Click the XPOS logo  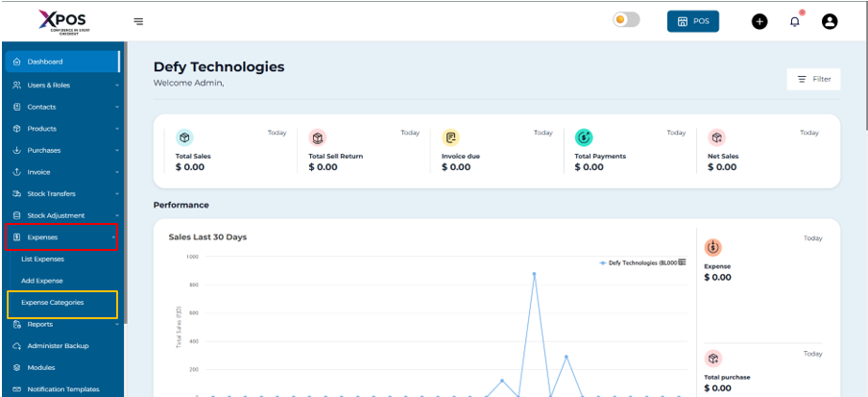pos(61,20)
